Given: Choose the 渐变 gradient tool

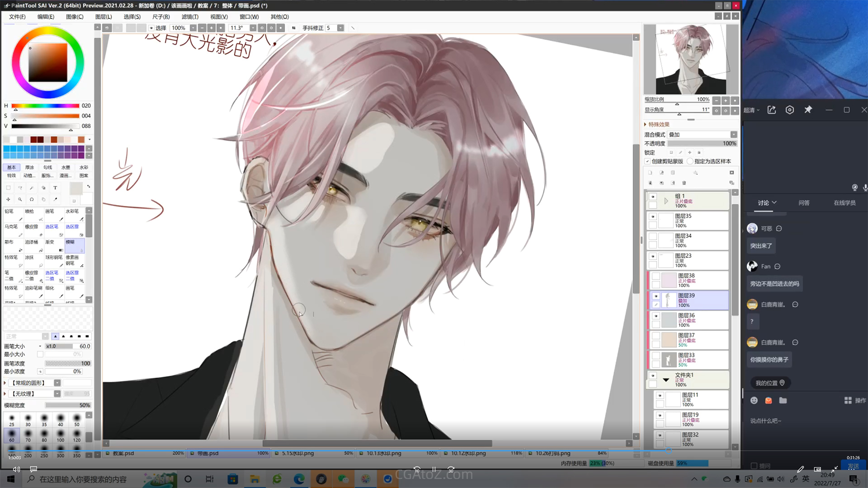Looking at the screenshot, I should pos(54,245).
